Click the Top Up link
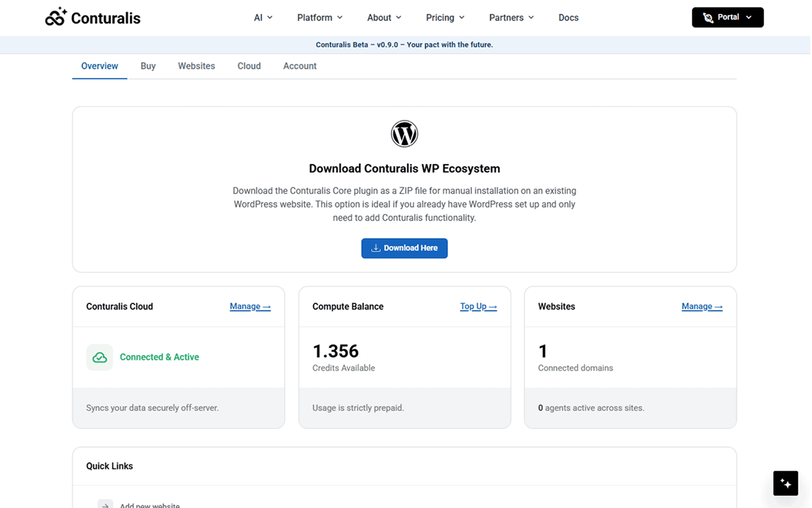 478,306
